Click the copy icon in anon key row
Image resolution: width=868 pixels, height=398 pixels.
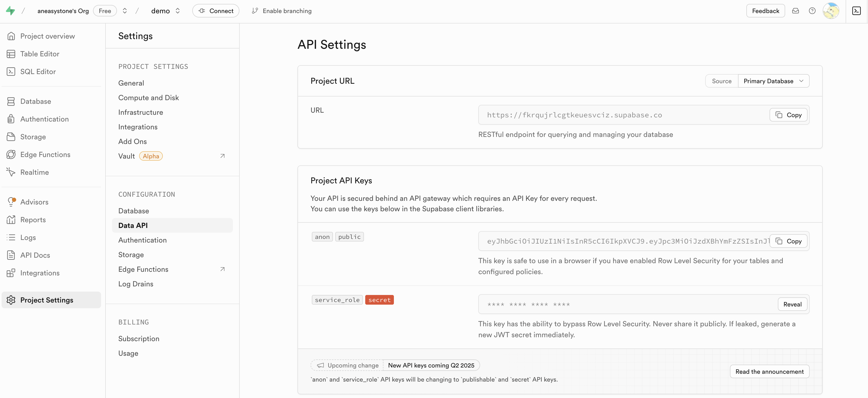779,241
